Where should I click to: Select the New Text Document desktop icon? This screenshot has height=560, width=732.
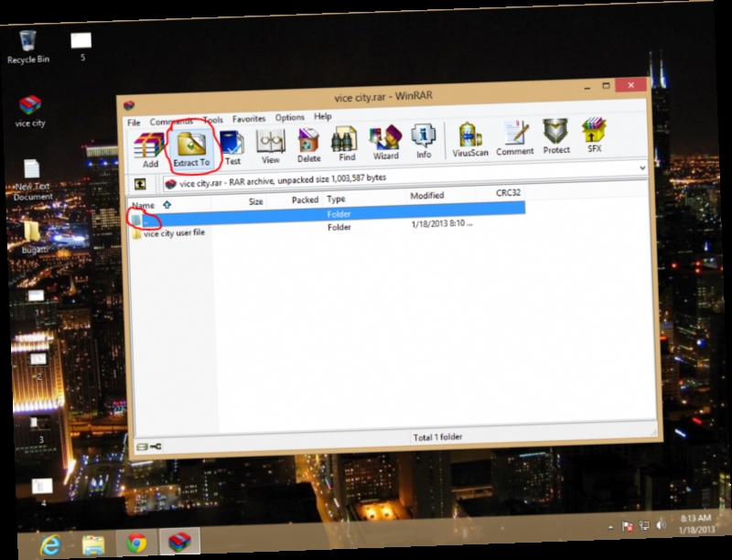pyautogui.click(x=32, y=180)
